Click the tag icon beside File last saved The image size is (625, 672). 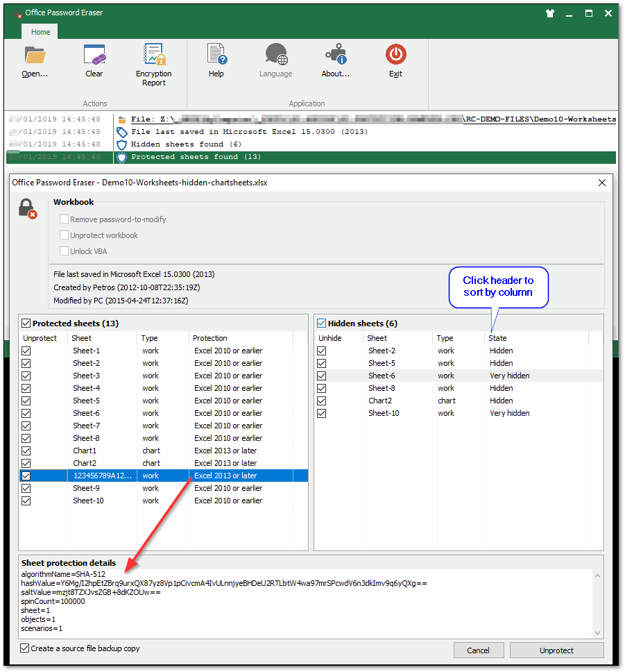[x=122, y=132]
